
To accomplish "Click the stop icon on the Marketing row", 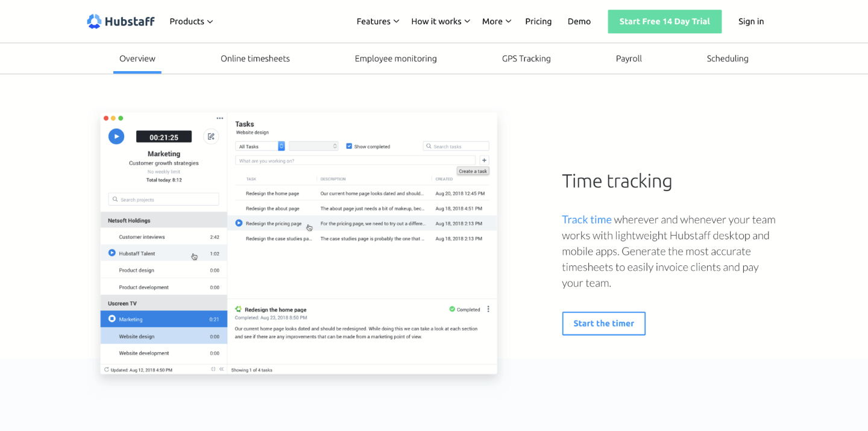I will point(112,319).
